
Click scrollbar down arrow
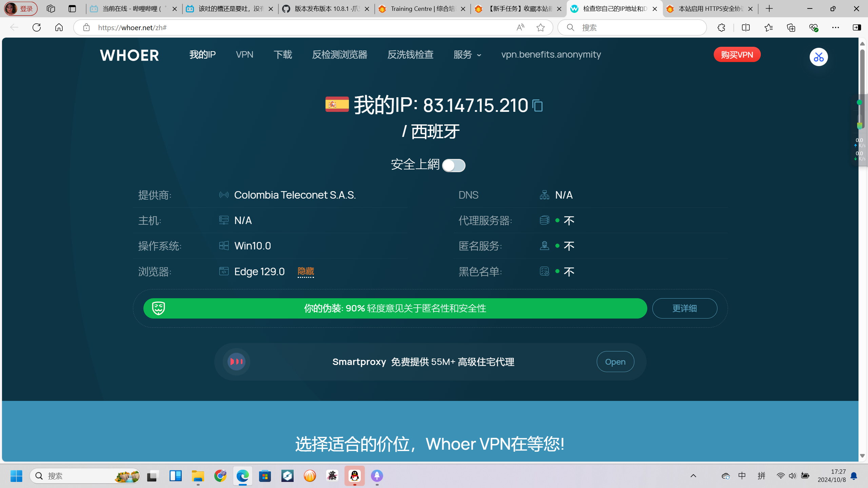click(862, 456)
